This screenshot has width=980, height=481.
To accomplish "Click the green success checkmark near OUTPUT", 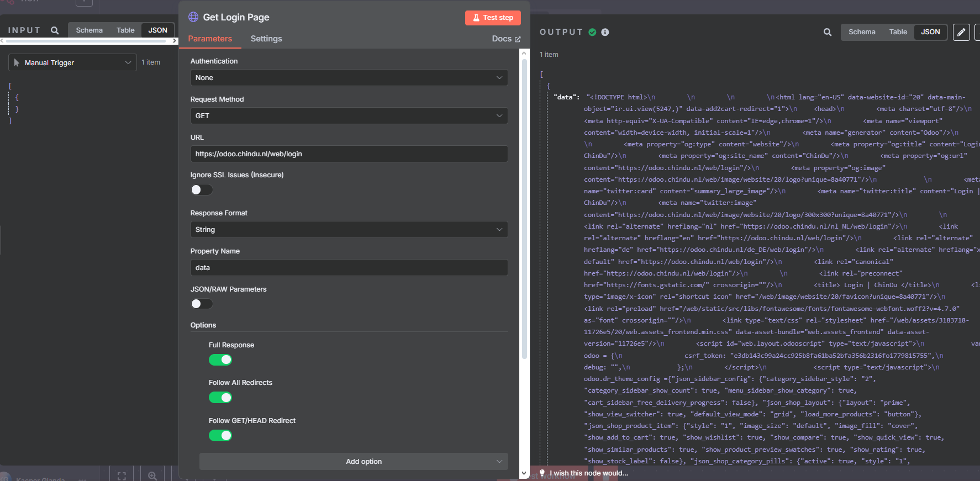I will click(x=592, y=32).
